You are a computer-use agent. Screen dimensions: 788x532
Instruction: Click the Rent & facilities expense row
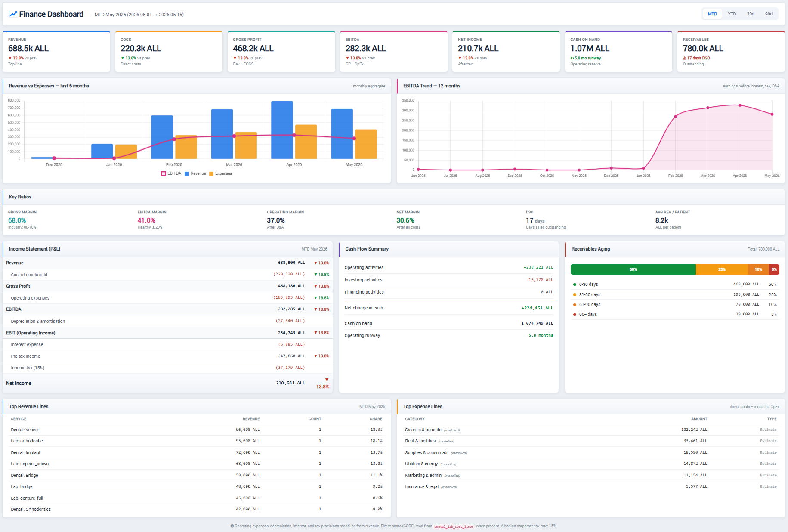[591, 441]
